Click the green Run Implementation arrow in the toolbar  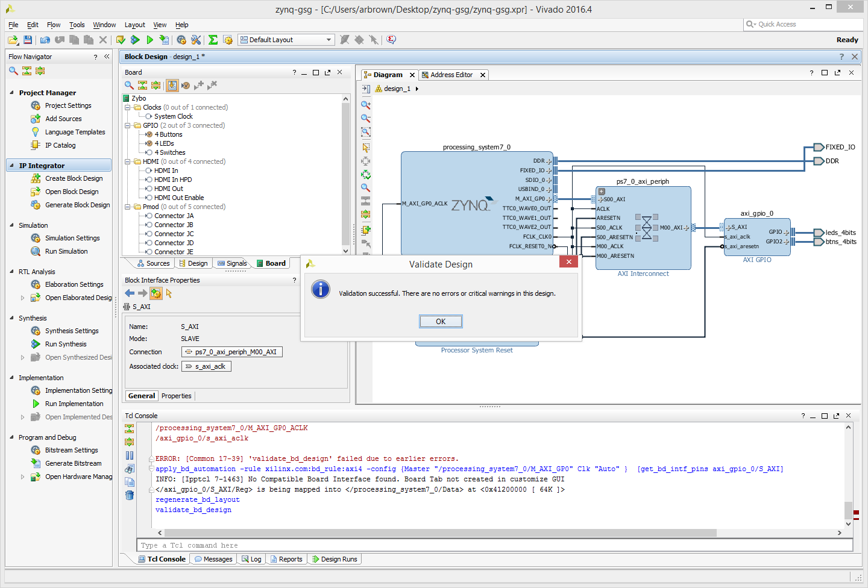tap(149, 40)
